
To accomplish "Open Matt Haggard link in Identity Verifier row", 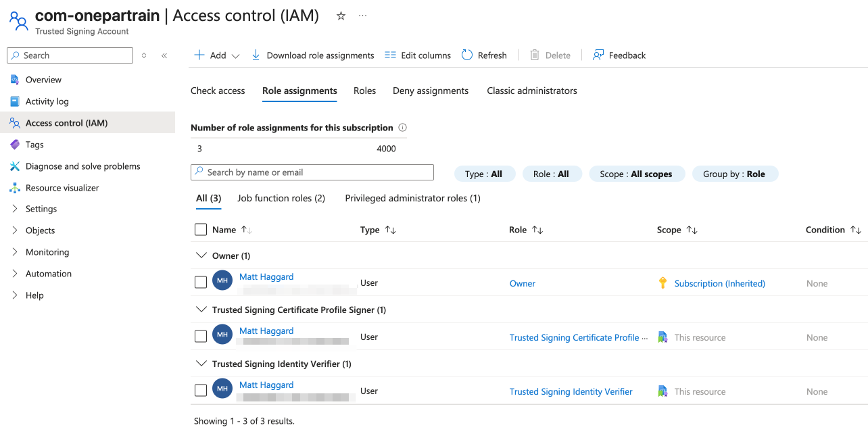I will tap(266, 385).
